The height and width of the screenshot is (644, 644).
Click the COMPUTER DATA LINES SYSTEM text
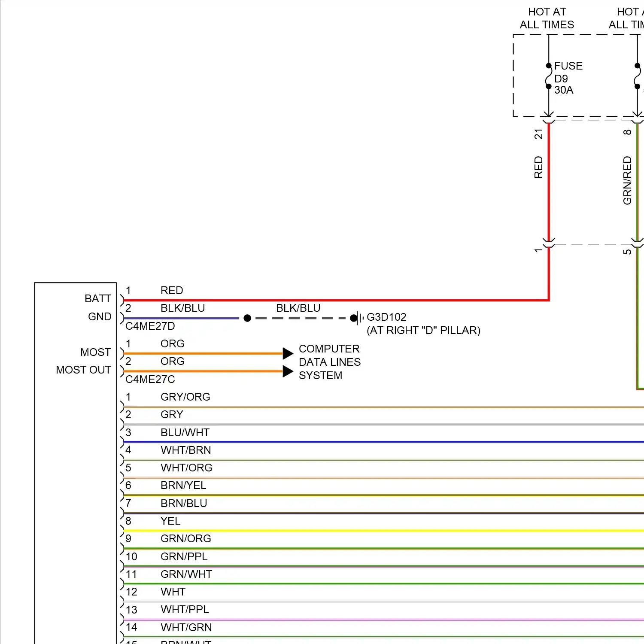(330, 362)
